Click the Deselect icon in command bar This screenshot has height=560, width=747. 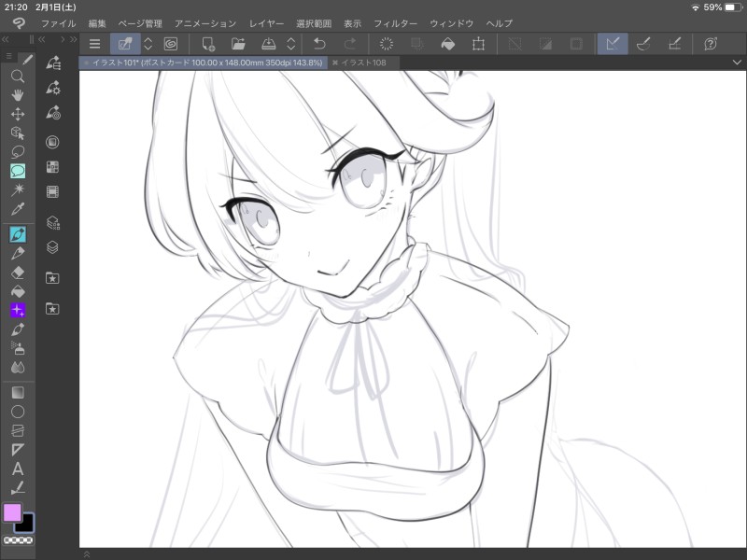click(514, 44)
